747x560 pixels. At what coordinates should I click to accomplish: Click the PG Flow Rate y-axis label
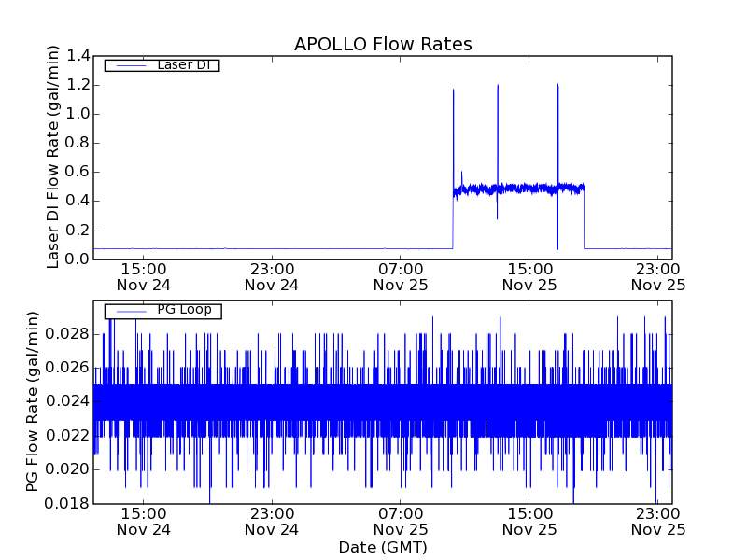pos(34,402)
